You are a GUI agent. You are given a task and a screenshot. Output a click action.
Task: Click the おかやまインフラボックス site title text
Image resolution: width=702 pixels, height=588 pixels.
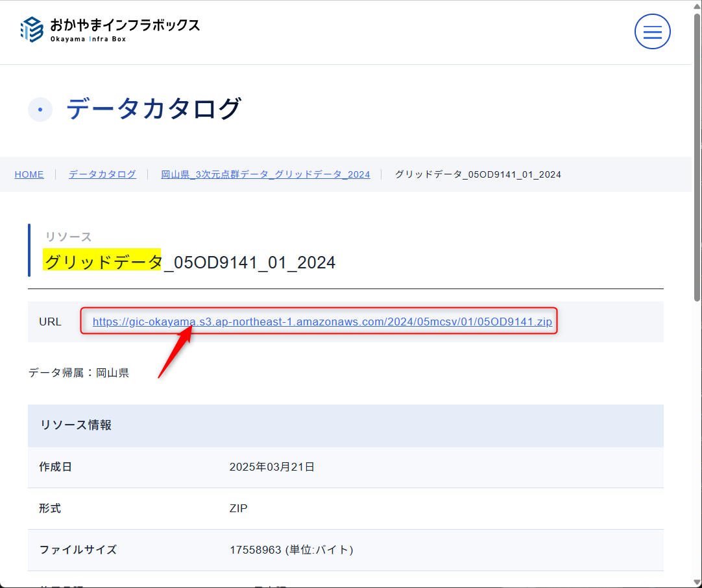click(x=125, y=26)
